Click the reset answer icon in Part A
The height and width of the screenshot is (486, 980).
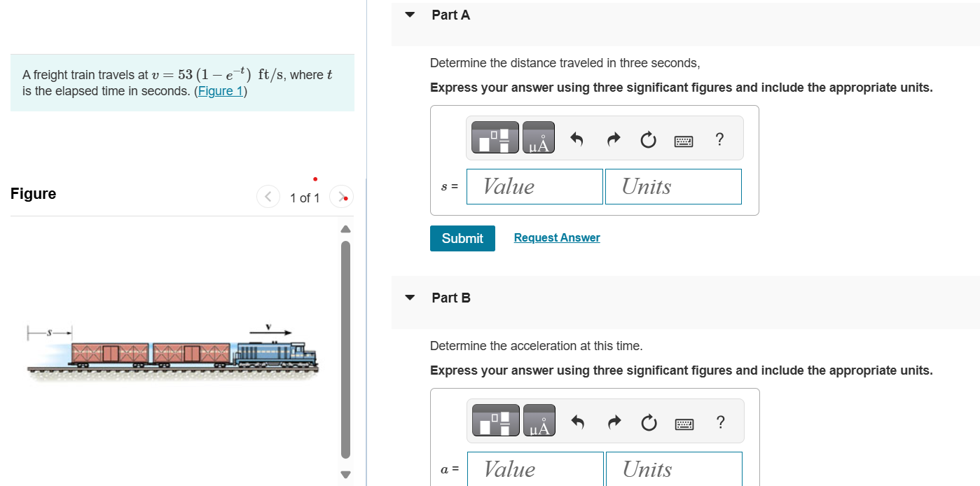click(x=648, y=139)
